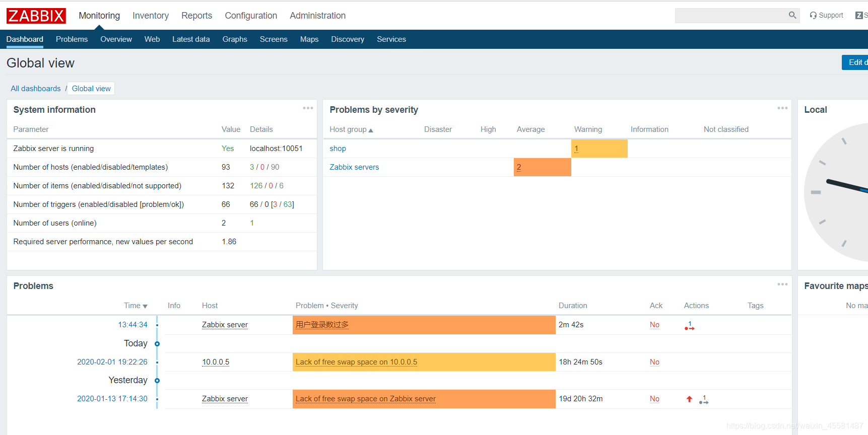Open Zabbix servers host group link
Viewport: 868px width, 435px height.
(x=354, y=167)
